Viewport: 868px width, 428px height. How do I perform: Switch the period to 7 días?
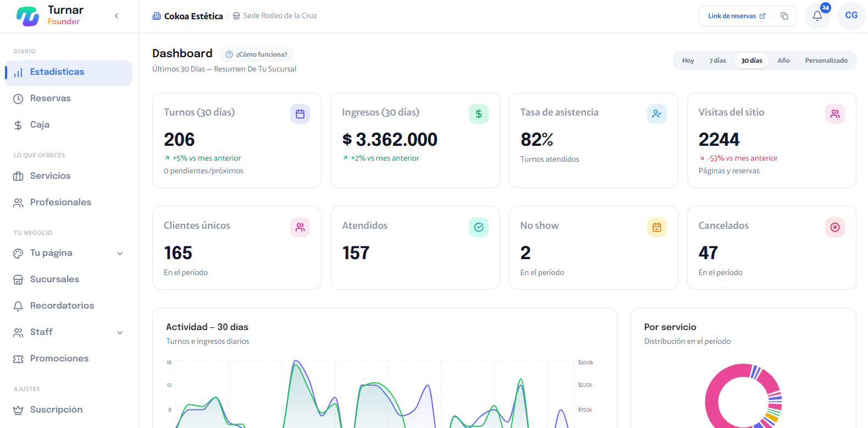tap(717, 61)
